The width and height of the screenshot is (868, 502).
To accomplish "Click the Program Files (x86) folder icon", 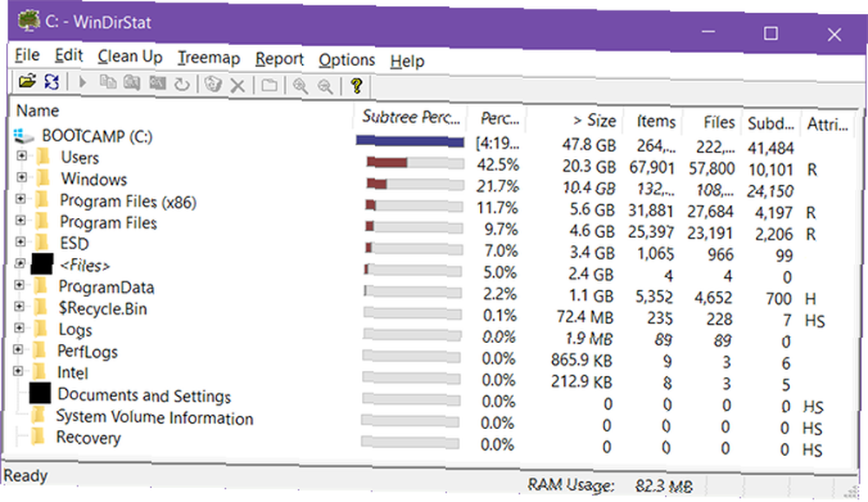I will pos(42,200).
